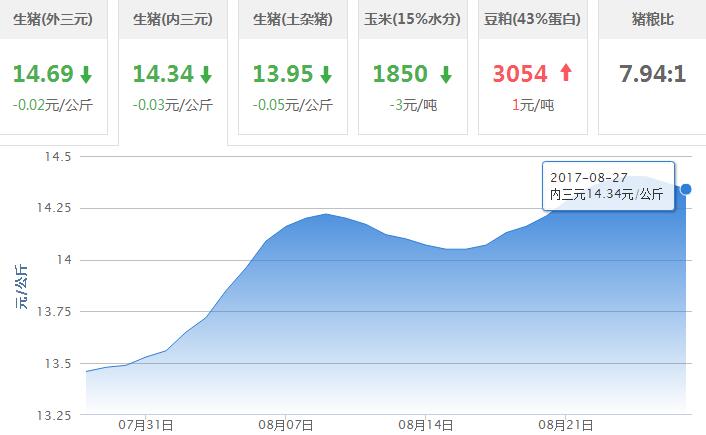Open the 猪粮比 tab
This screenshot has width=706, height=435.
(651, 19)
